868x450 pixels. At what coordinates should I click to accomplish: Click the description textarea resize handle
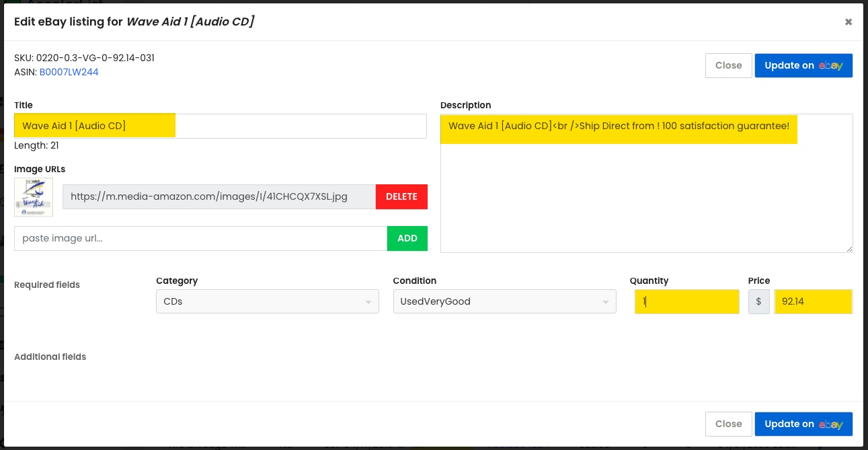(x=849, y=249)
